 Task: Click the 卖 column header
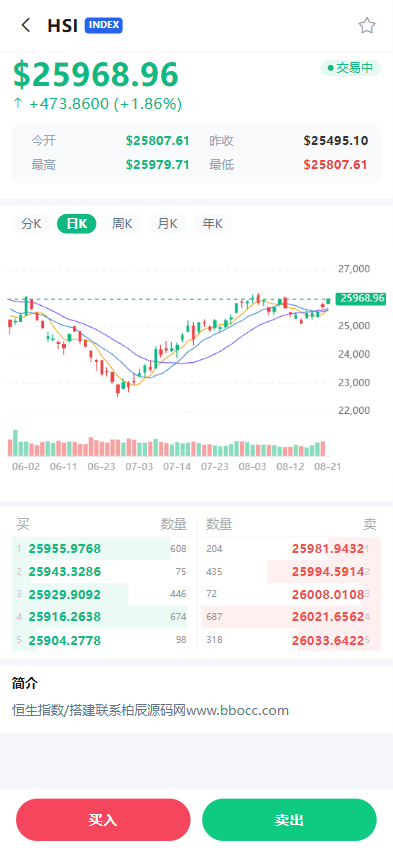[370, 524]
